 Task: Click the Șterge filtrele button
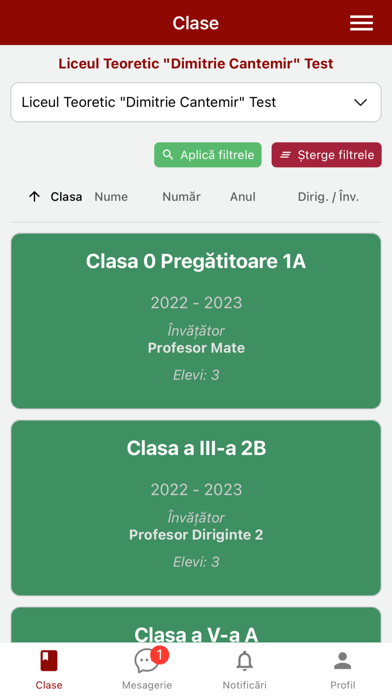coord(326,154)
